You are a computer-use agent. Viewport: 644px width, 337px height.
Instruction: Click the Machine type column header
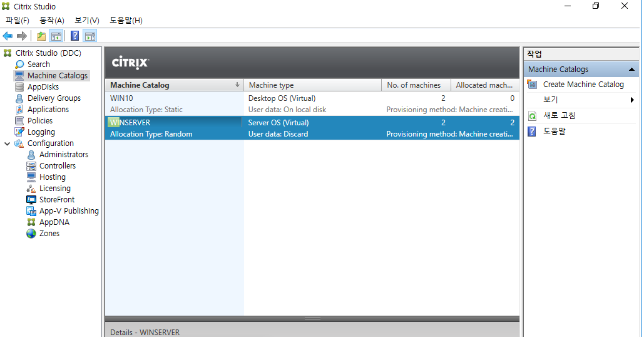(x=312, y=85)
